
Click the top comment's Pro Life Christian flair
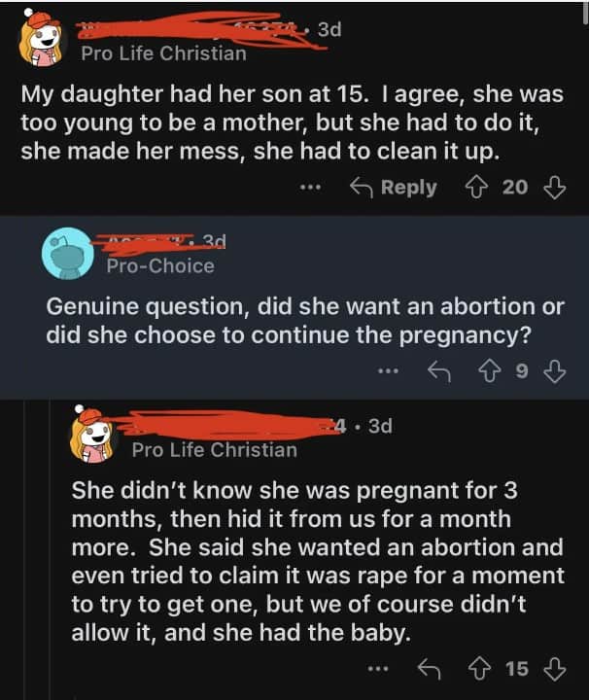pos(163,53)
